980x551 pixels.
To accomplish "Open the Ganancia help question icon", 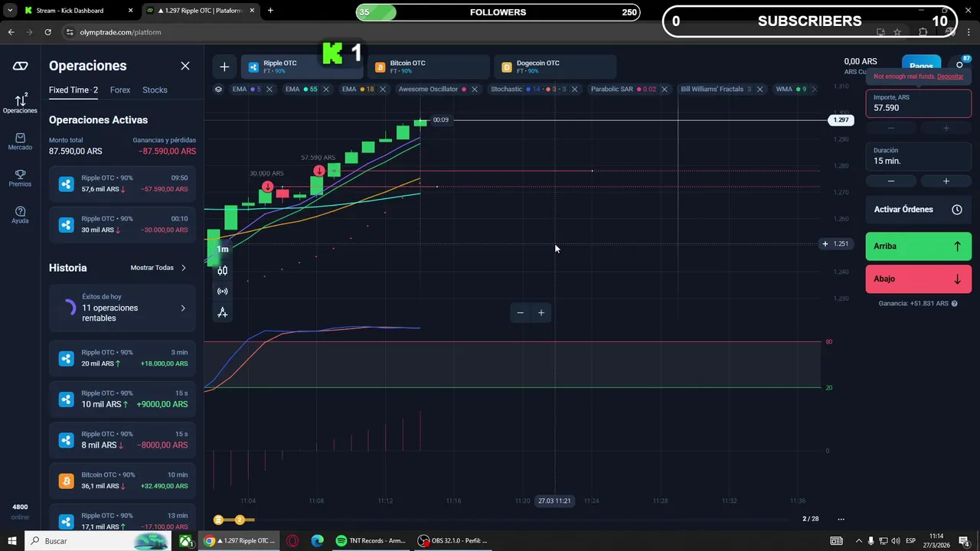I will [x=954, y=304].
